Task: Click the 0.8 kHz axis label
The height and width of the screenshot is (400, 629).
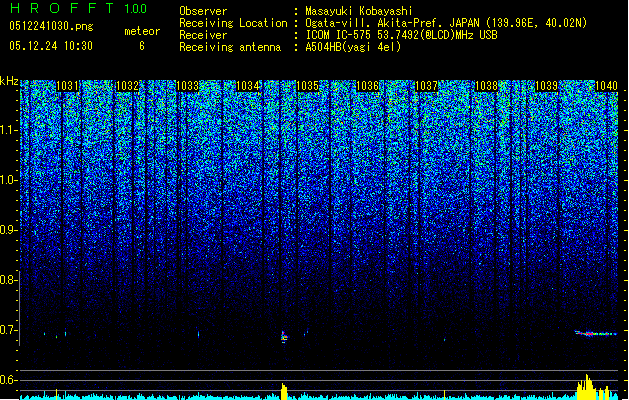Action: pyautogui.click(x=8, y=280)
